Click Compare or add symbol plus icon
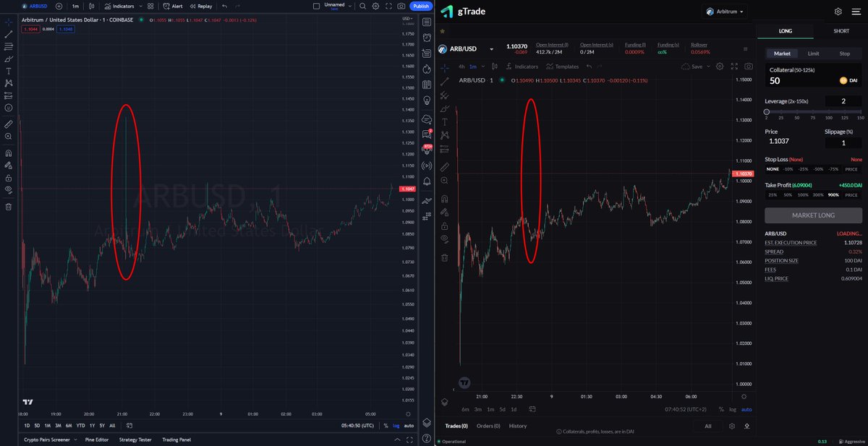868x446 pixels. click(x=59, y=6)
